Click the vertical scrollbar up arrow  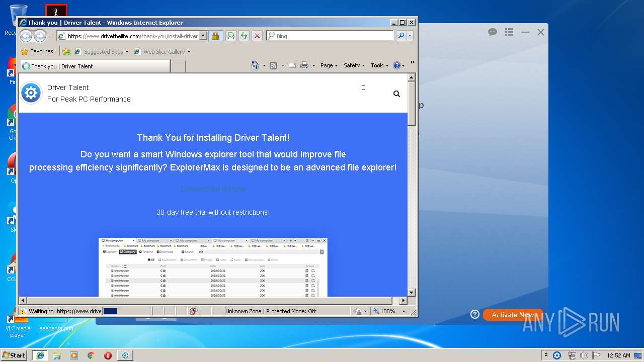click(x=411, y=77)
